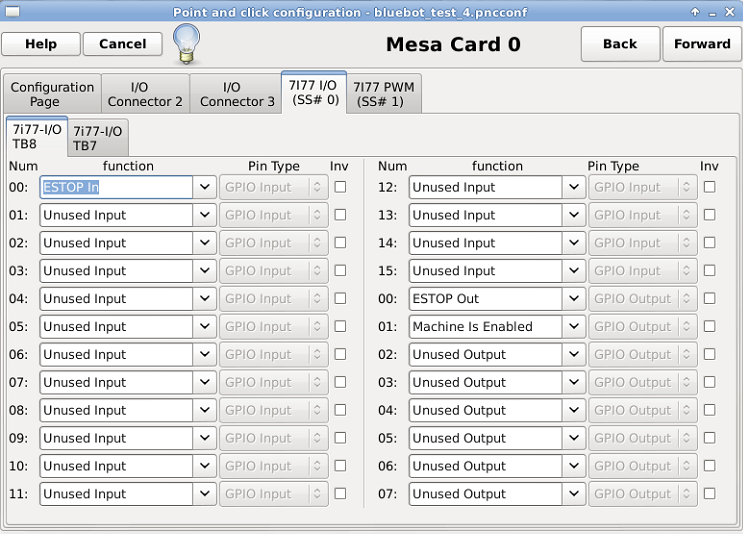Click the ESTOP In function text field
This screenshot has width=743, height=534.
(x=117, y=187)
